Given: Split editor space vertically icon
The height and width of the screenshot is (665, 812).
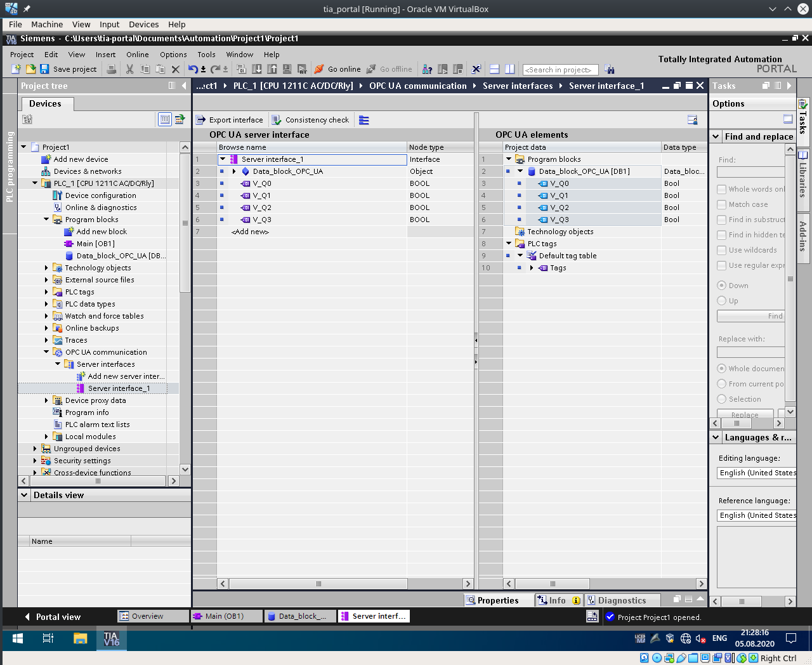Looking at the screenshot, I should [510, 69].
